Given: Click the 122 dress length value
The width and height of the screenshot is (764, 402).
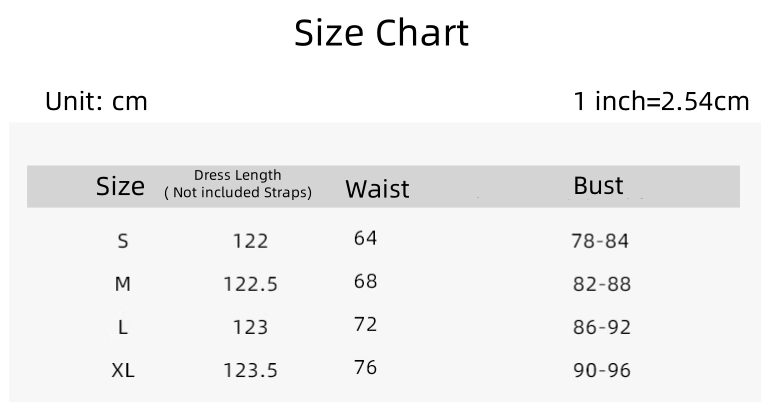Looking at the screenshot, I should coord(250,241).
